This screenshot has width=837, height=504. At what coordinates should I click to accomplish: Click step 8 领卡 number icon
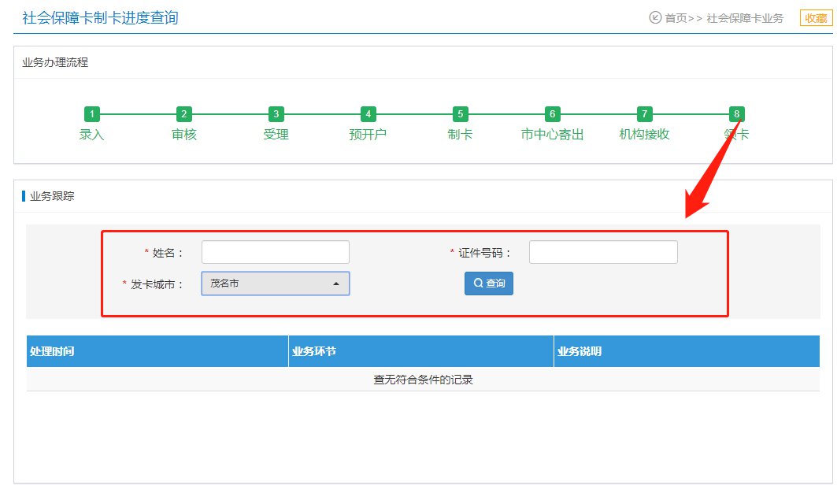(736, 113)
